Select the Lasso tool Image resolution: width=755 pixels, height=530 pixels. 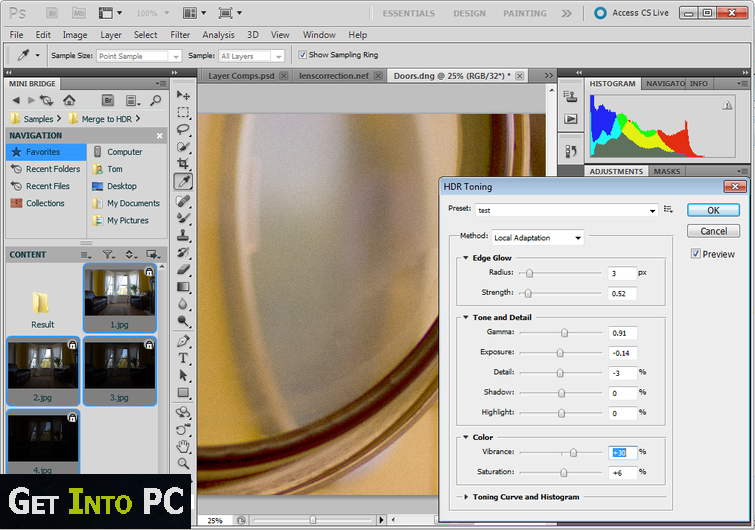click(184, 128)
